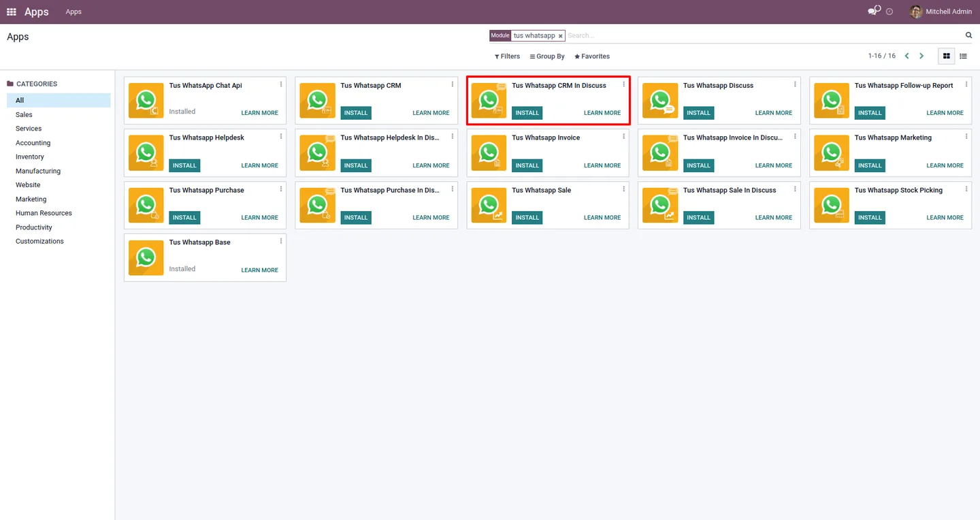Click the Tus Whatsapp Purchase app icon
980x520 pixels.
(x=146, y=206)
